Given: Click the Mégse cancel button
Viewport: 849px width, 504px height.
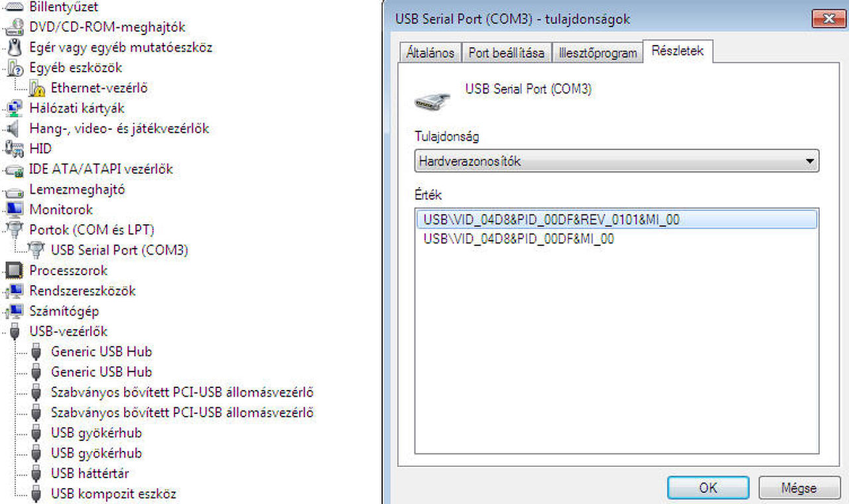Looking at the screenshot, I should pyautogui.click(x=798, y=488).
